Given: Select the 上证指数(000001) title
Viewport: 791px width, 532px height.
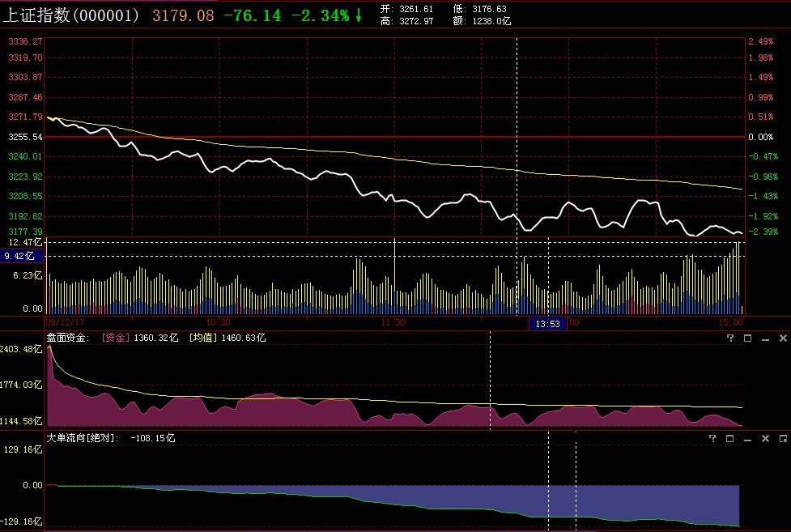Looking at the screenshot, I should click(70, 15).
